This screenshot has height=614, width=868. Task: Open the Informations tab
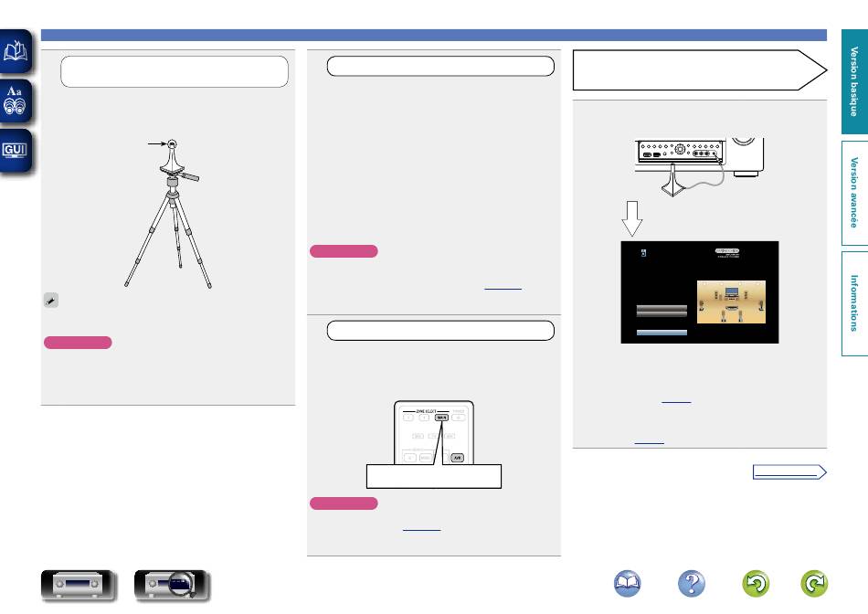pyautogui.click(x=854, y=303)
